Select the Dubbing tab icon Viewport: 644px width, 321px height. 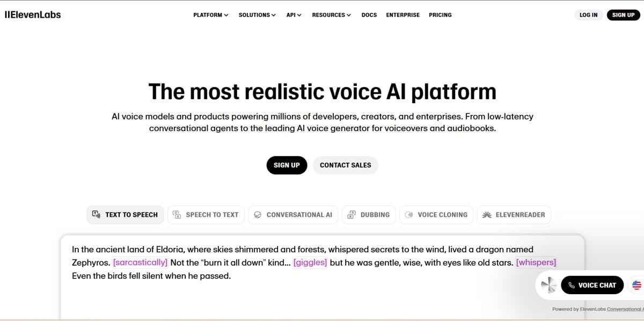(x=352, y=215)
